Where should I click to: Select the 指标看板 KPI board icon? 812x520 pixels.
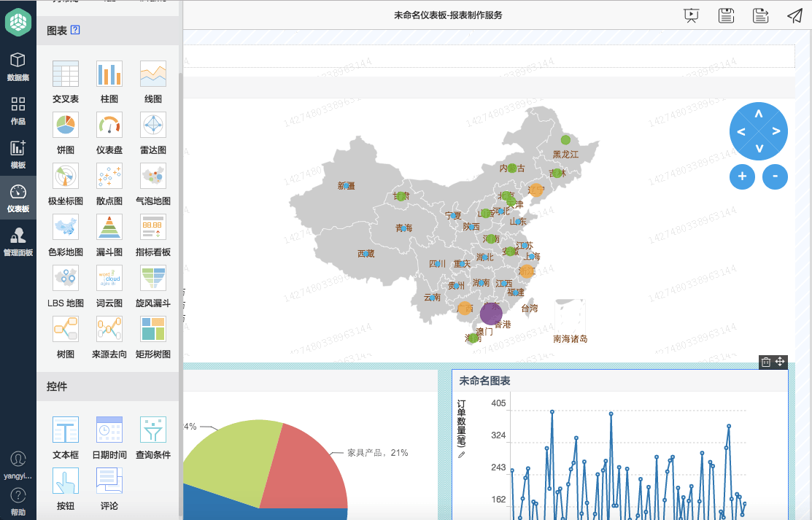coord(152,227)
